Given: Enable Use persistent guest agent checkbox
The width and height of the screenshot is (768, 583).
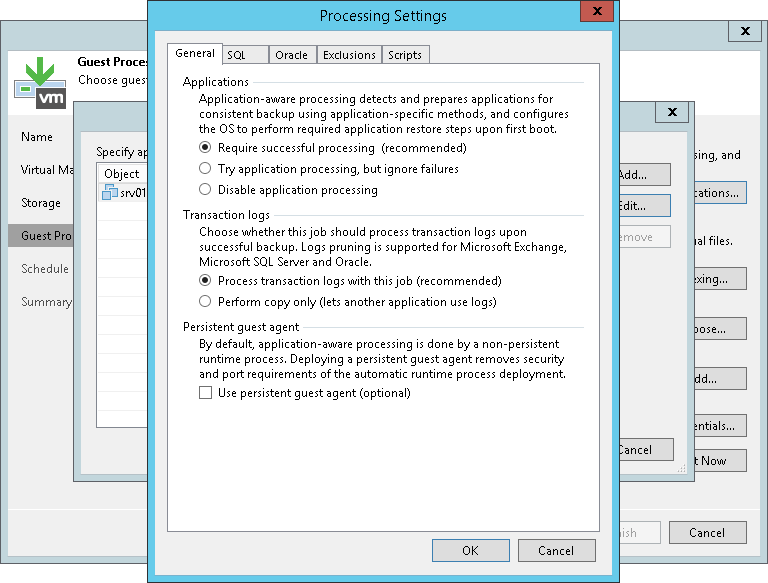Looking at the screenshot, I should pos(205,392).
